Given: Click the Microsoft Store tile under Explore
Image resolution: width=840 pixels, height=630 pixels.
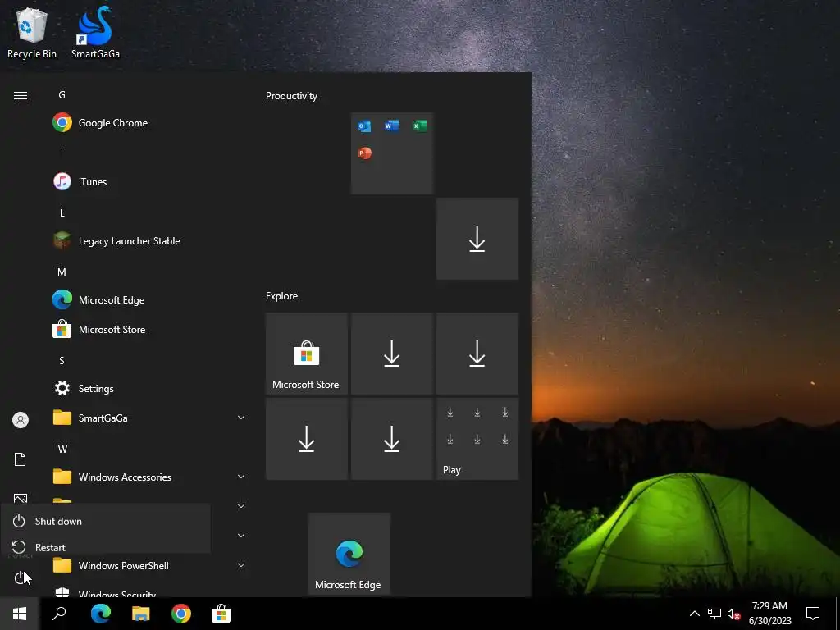Looking at the screenshot, I should click(x=307, y=354).
